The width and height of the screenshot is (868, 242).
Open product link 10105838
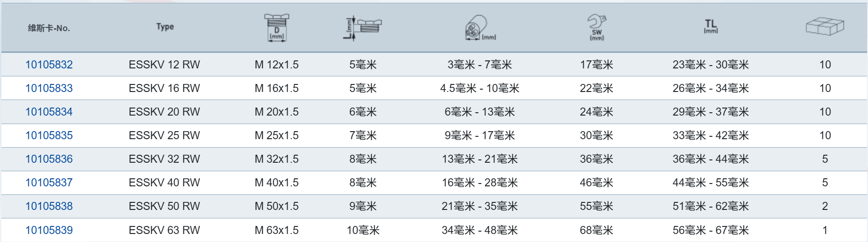(x=49, y=206)
